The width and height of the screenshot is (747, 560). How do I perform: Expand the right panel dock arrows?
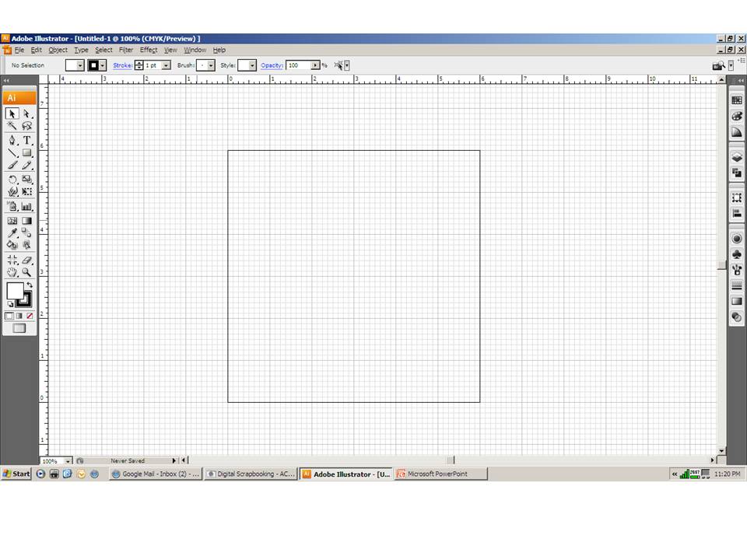741,80
